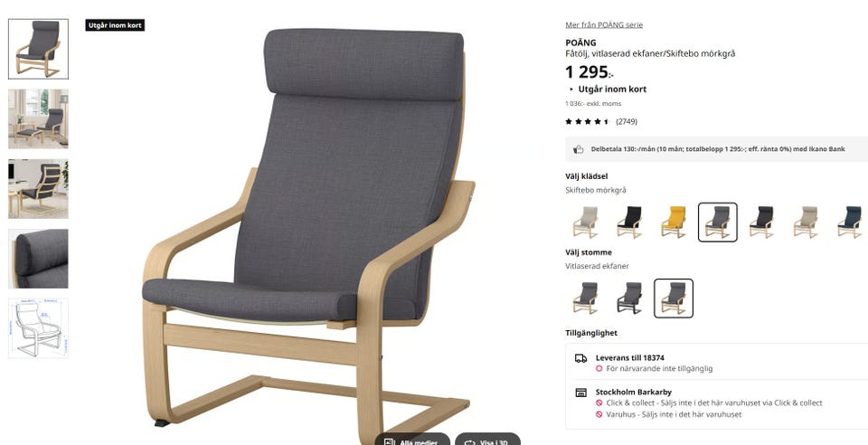This screenshot has height=445, width=868.
Task: Select the light beige cushion swatch
Action: point(585,222)
